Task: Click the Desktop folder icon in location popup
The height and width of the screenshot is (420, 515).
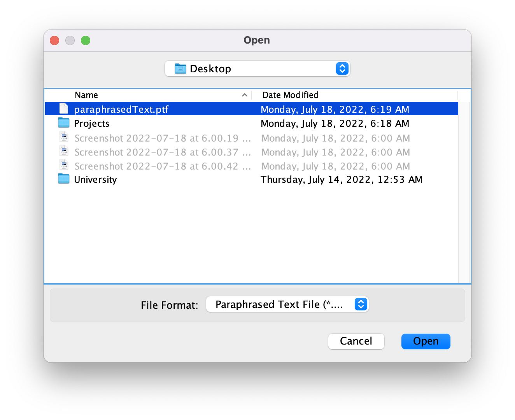Action: (180, 69)
